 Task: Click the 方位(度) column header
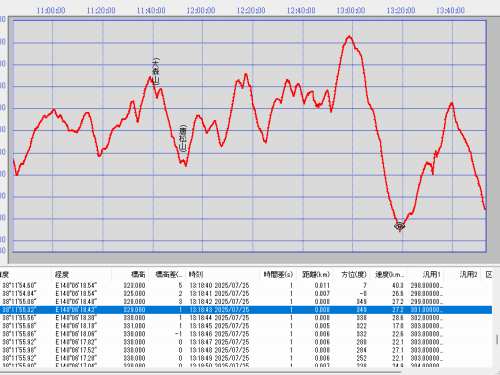[x=354, y=275]
